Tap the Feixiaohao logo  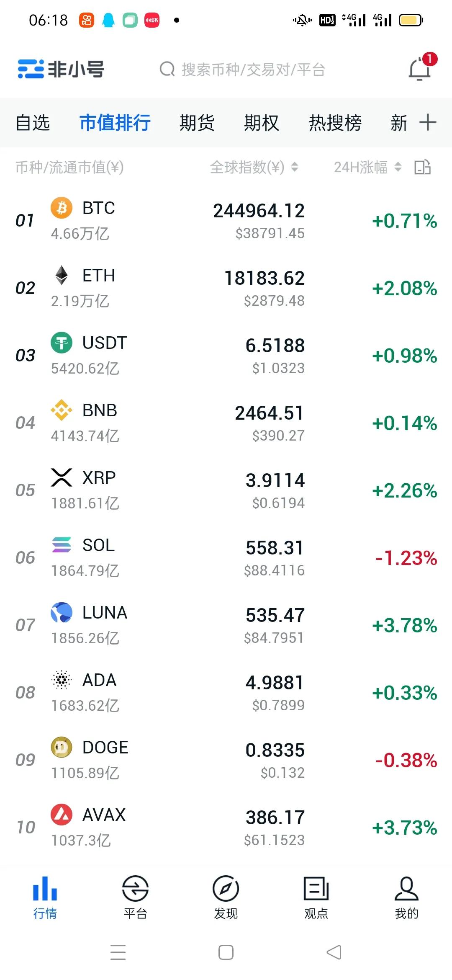[x=61, y=69]
